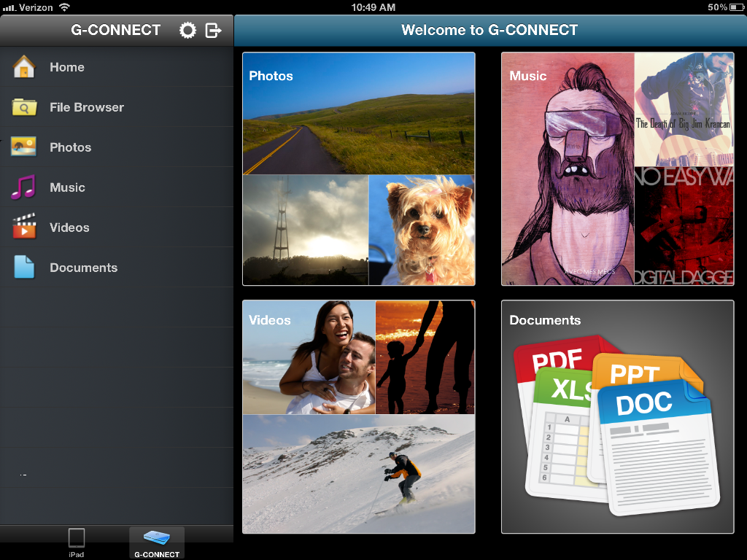Select the skier on snow video thumbnail

pos(358,474)
